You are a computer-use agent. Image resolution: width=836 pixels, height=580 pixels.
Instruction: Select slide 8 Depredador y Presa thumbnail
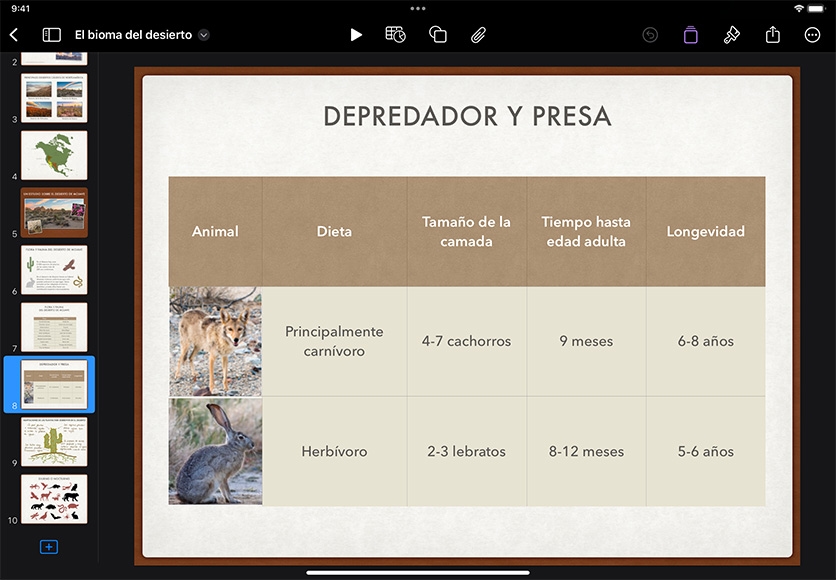pyautogui.click(x=54, y=384)
